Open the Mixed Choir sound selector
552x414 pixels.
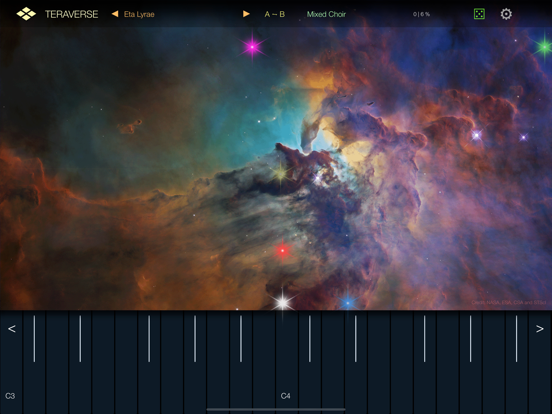[326, 14]
